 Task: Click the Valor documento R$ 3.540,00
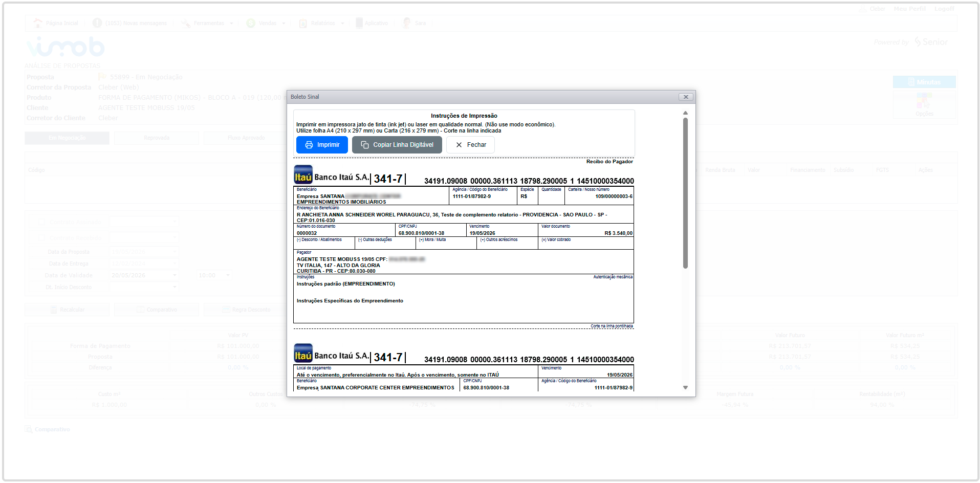pyautogui.click(x=618, y=233)
